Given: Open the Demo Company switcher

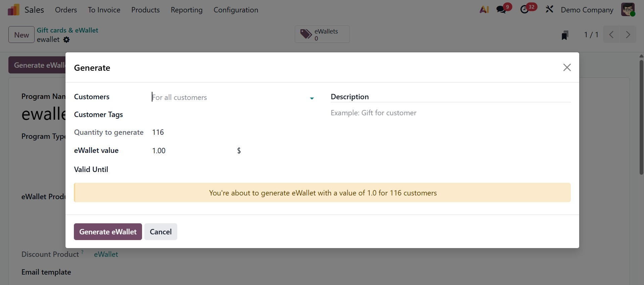Looking at the screenshot, I should pos(587,10).
